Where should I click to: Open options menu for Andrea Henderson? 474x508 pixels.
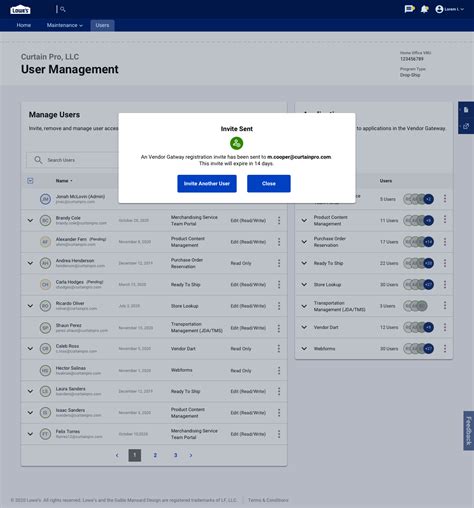[x=279, y=263]
